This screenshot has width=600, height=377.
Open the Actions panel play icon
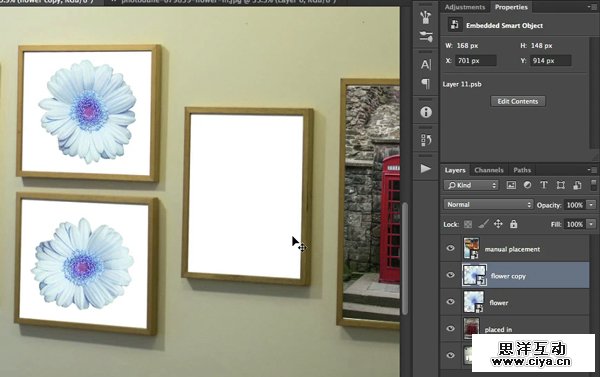(x=426, y=168)
